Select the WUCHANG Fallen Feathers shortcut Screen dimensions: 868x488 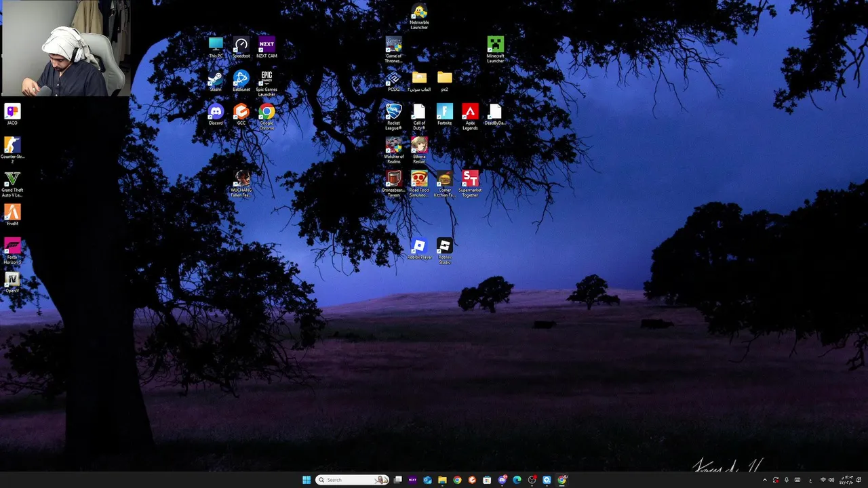coord(241,184)
